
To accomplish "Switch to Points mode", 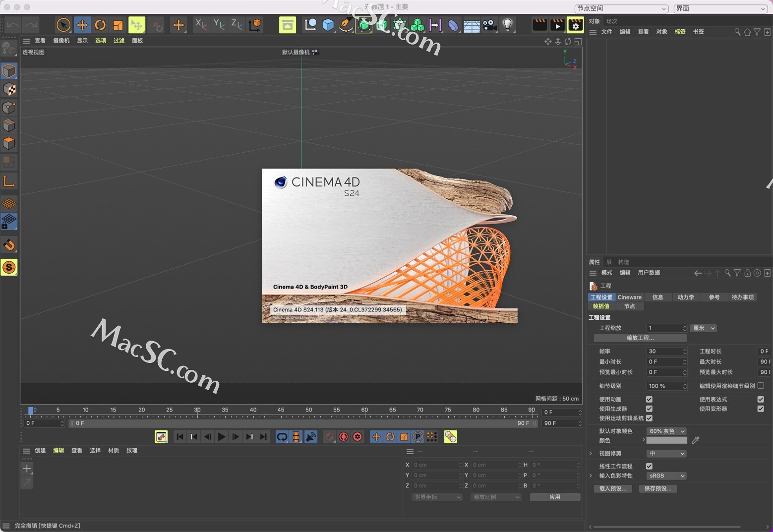I will (9, 108).
